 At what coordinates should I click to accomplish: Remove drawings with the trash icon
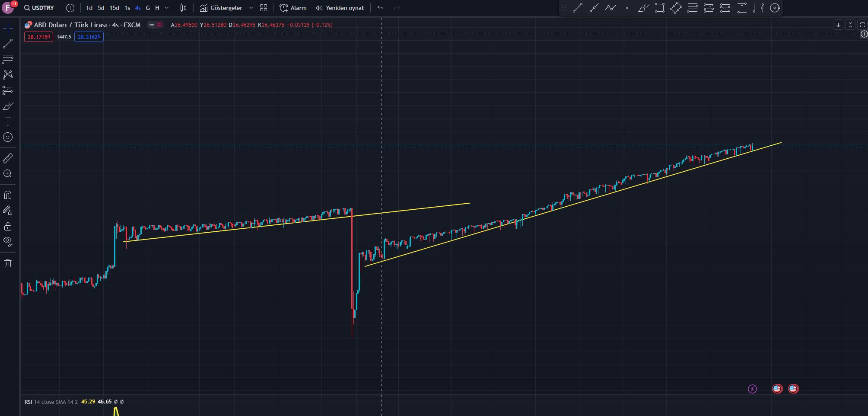tap(8, 263)
